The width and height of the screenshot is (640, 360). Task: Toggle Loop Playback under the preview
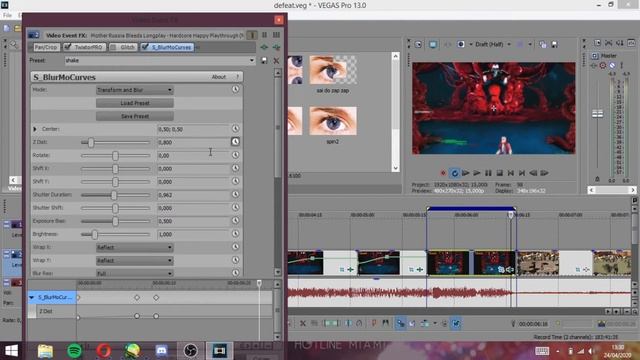coord(454,173)
